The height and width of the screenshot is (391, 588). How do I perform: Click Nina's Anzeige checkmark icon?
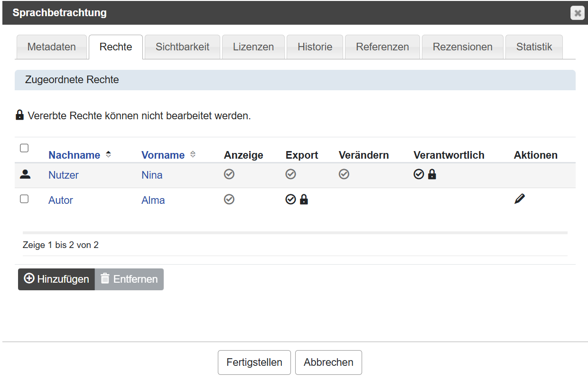click(229, 174)
